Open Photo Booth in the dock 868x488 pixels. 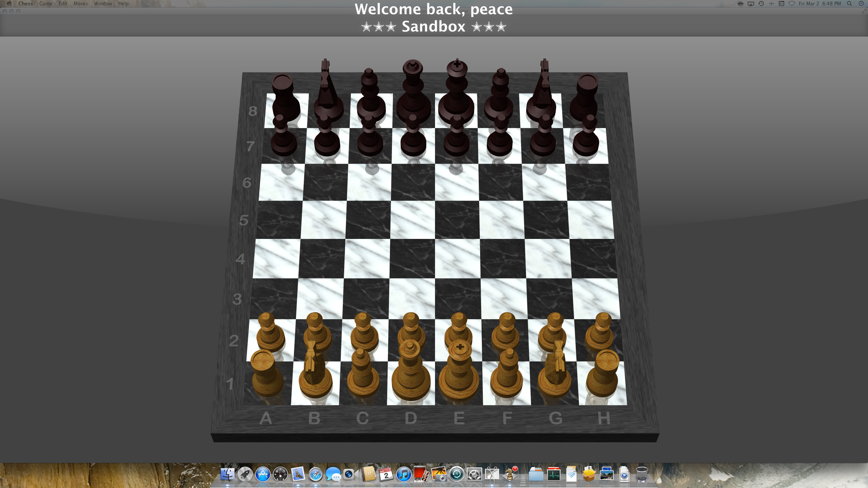(421, 474)
